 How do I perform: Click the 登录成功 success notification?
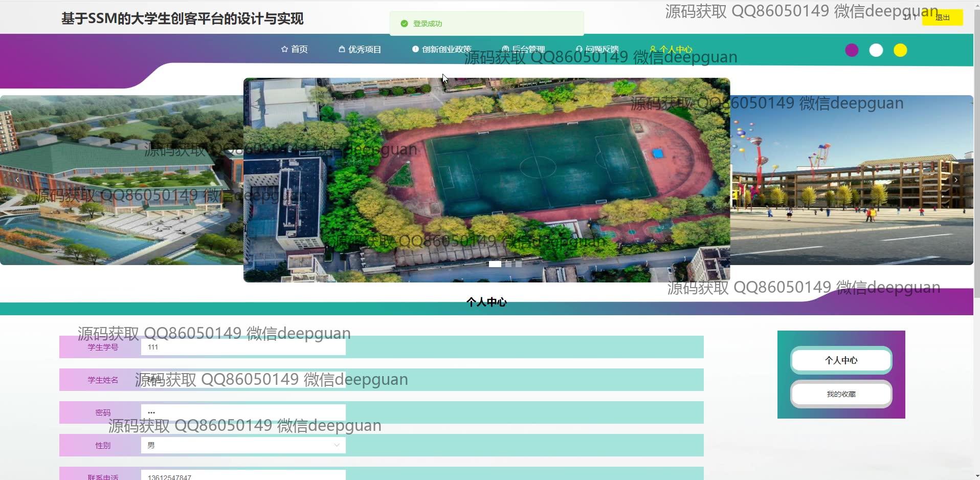pos(486,24)
